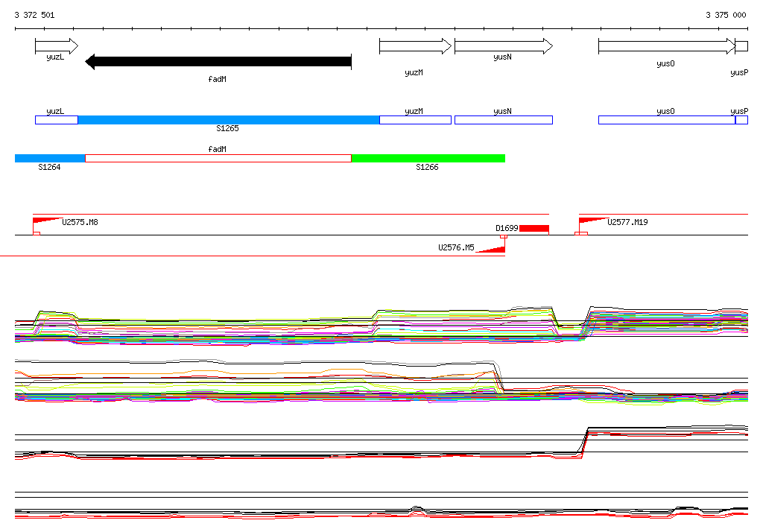Click the blue S1264 segment bar

[x=50, y=158]
